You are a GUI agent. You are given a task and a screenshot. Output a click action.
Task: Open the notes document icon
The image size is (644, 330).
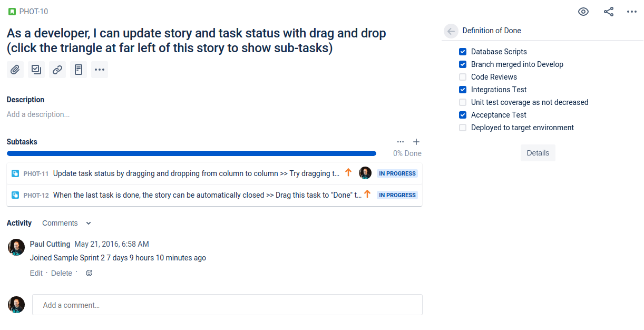[x=78, y=69]
